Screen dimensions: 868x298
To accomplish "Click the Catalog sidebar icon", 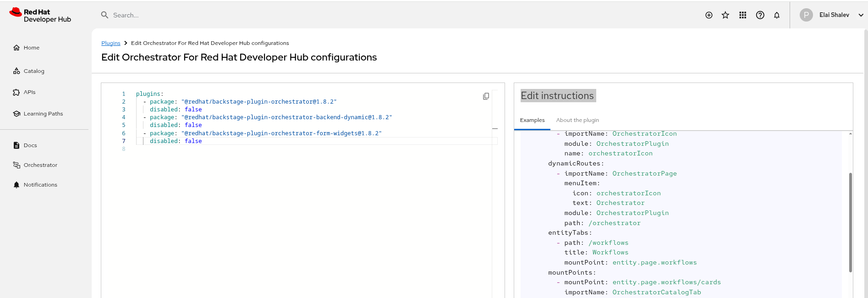I will tap(16, 71).
